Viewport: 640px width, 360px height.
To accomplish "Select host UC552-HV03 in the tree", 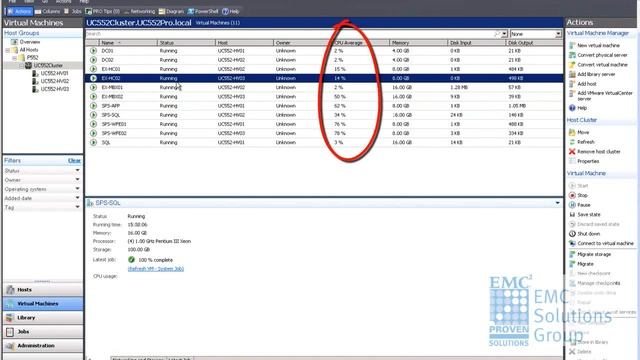I will [54, 89].
